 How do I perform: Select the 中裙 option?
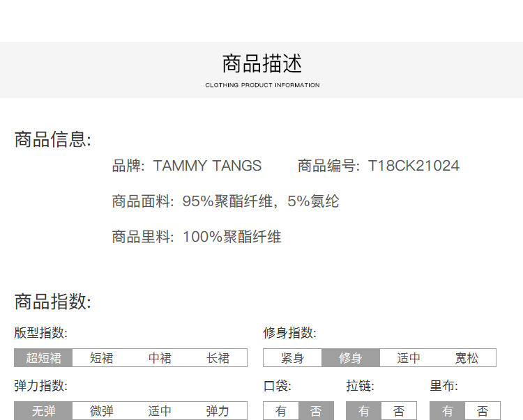pos(160,358)
